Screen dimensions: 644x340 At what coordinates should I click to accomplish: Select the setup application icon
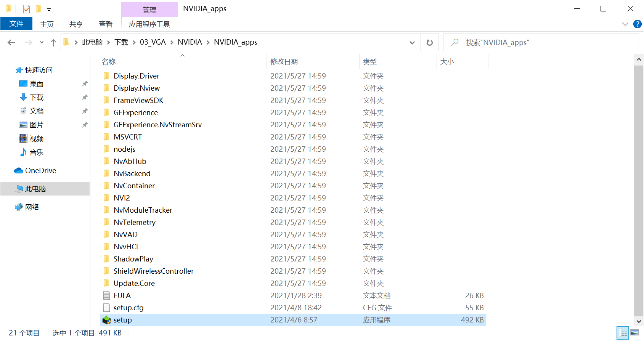click(107, 320)
